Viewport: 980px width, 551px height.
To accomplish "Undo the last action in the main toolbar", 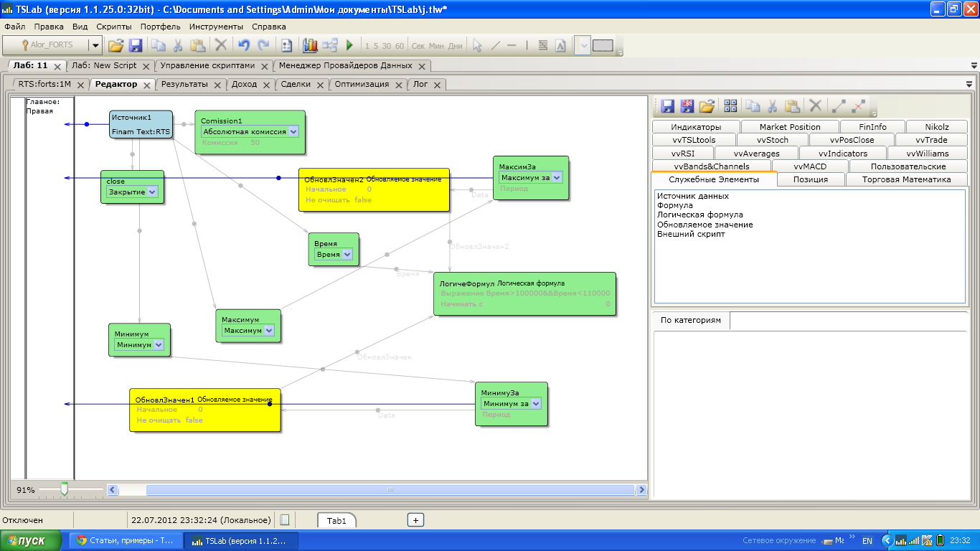I will [244, 45].
